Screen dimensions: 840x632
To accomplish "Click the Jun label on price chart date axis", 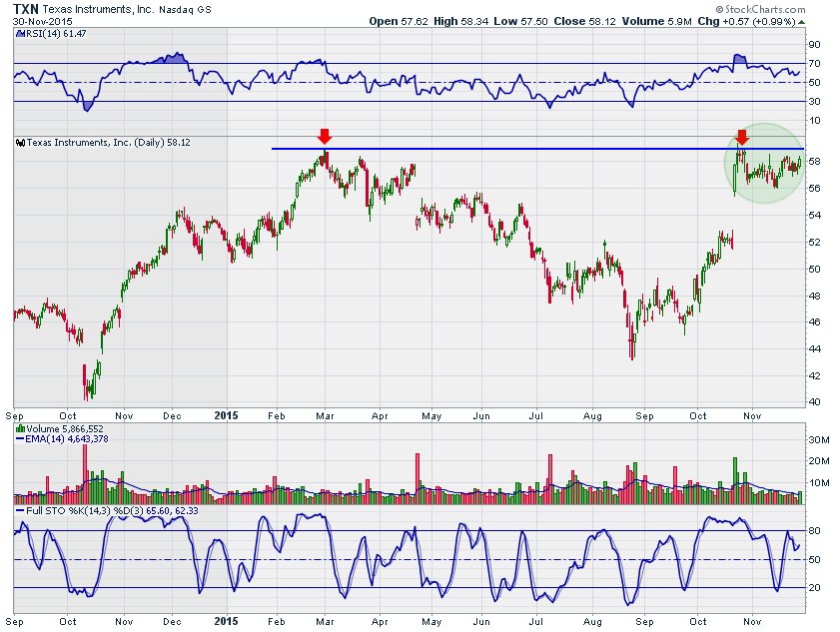I will tap(481, 415).
